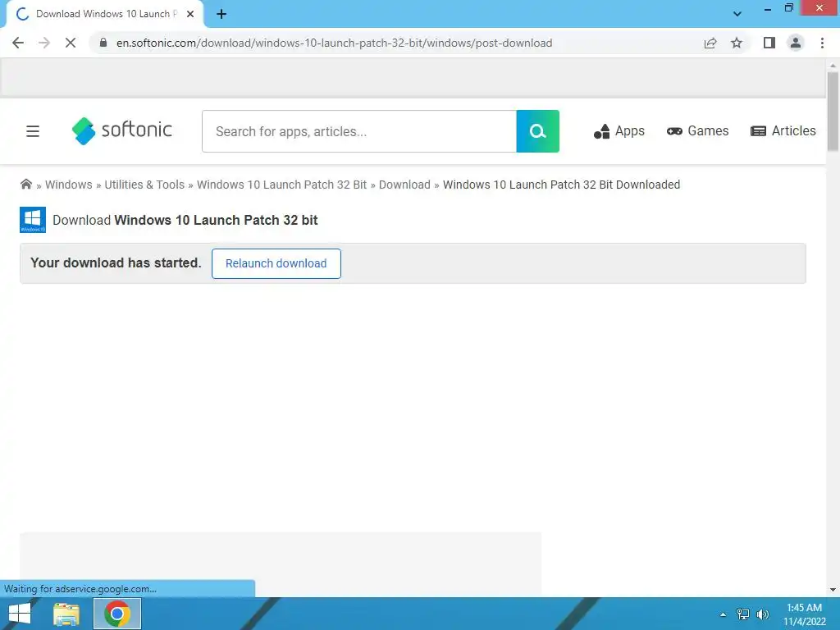Image resolution: width=840 pixels, height=630 pixels.
Task: Stop loading the page
Action: 71,43
